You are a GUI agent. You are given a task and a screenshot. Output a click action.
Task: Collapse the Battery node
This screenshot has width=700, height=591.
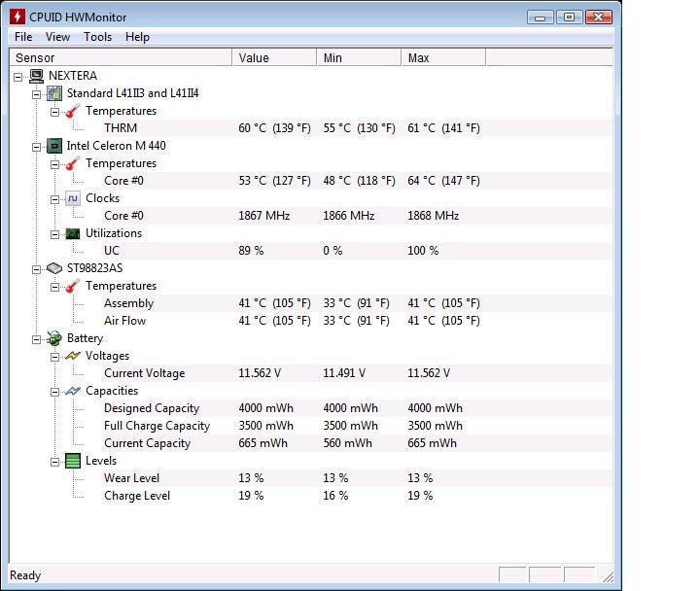click(36, 339)
